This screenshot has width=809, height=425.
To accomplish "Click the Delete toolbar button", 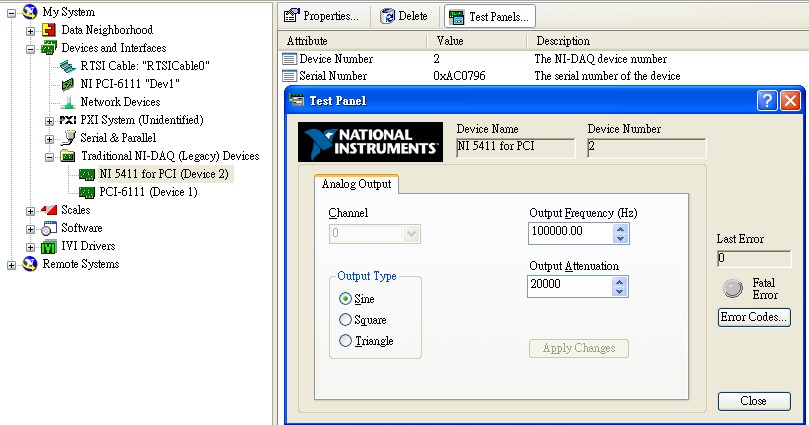I will 403,16.
